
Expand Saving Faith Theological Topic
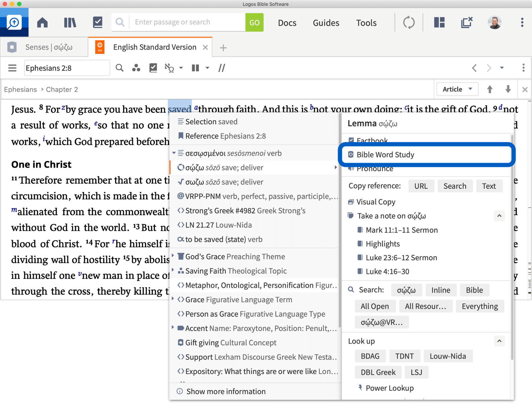[173, 270]
